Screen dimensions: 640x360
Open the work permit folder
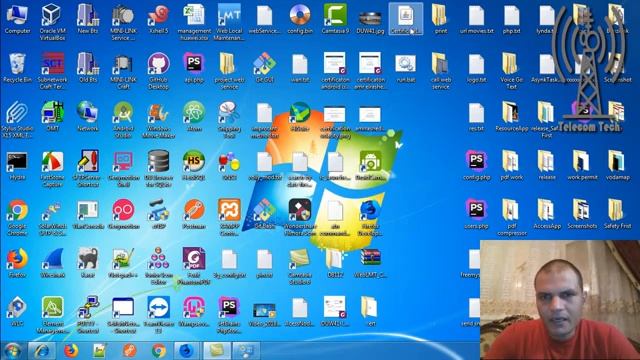(582, 166)
